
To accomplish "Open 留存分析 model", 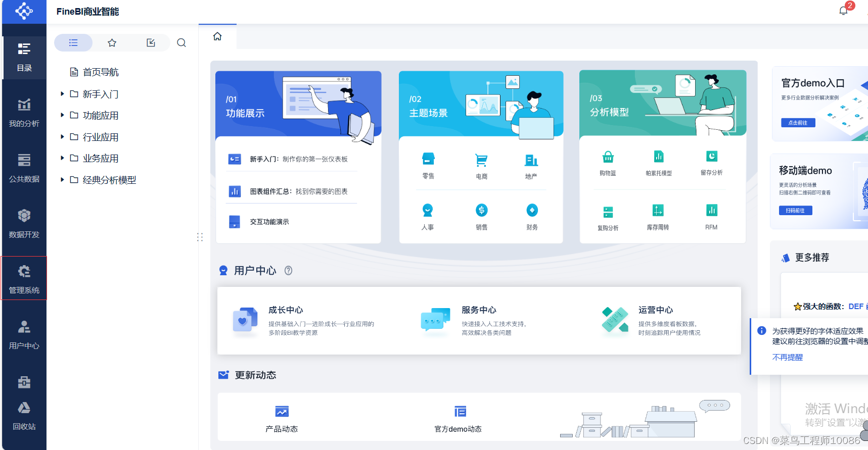I will click(711, 163).
